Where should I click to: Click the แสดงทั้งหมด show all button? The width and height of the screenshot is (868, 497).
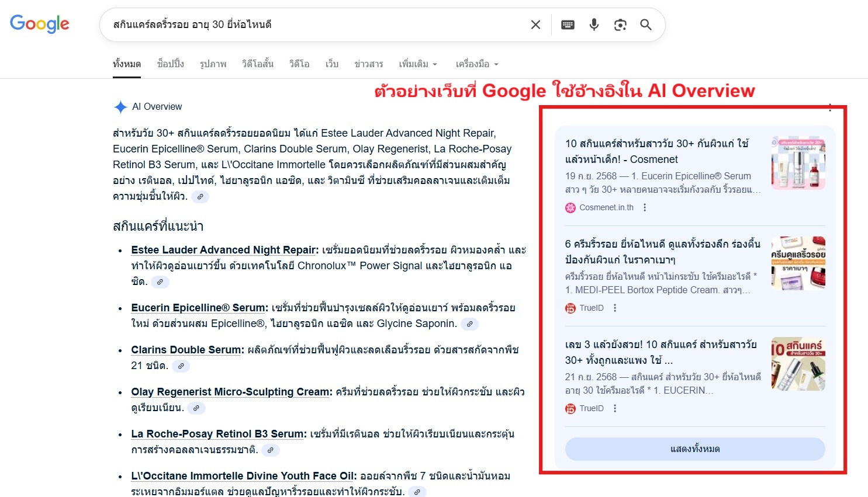tap(695, 449)
